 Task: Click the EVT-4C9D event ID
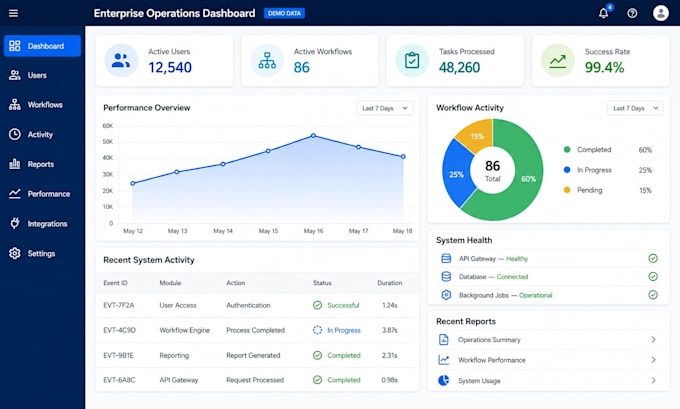tap(119, 330)
